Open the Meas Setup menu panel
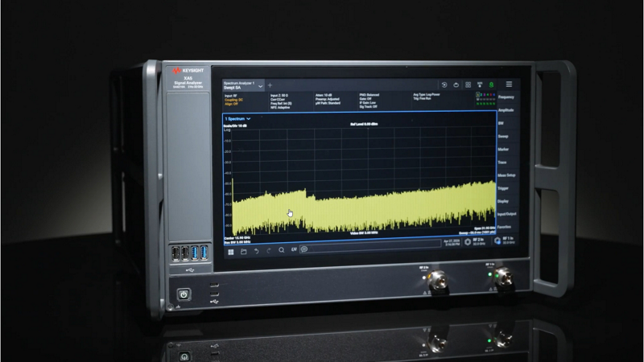644x362 pixels. tap(506, 175)
